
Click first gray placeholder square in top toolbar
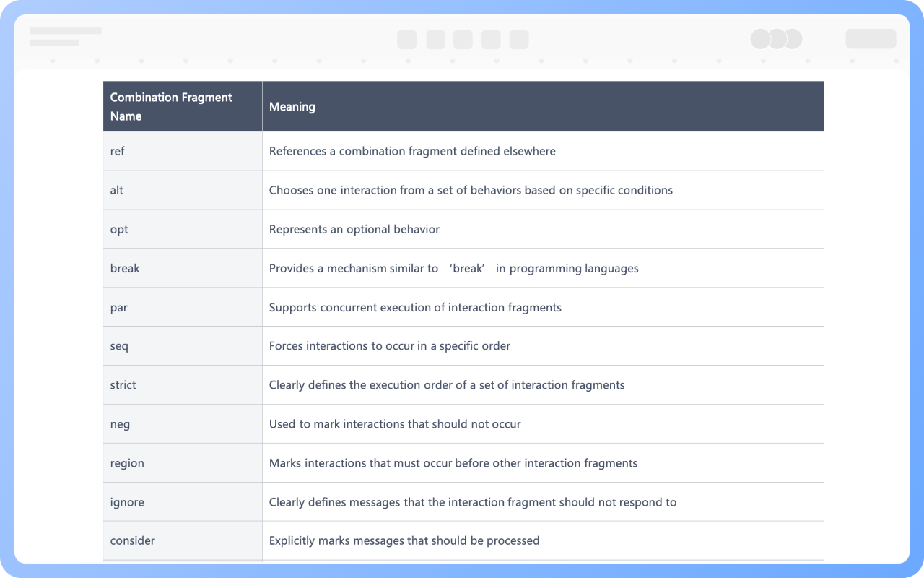(407, 39)
